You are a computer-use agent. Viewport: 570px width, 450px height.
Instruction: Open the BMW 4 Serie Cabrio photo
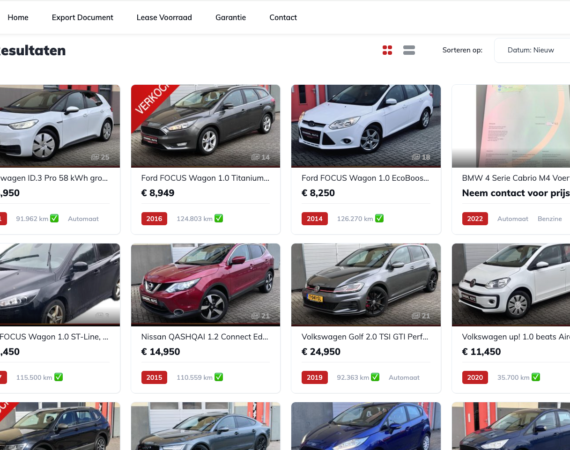511,126
